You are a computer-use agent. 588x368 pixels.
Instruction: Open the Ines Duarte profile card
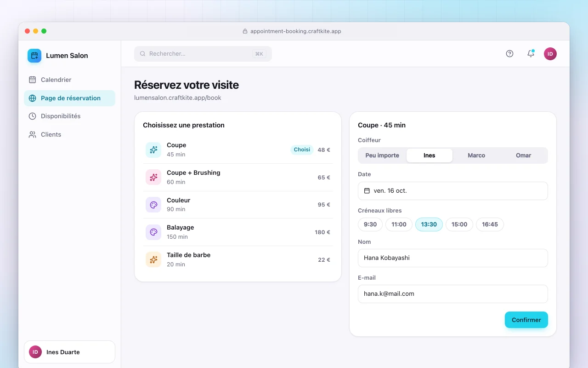[69, 352]
